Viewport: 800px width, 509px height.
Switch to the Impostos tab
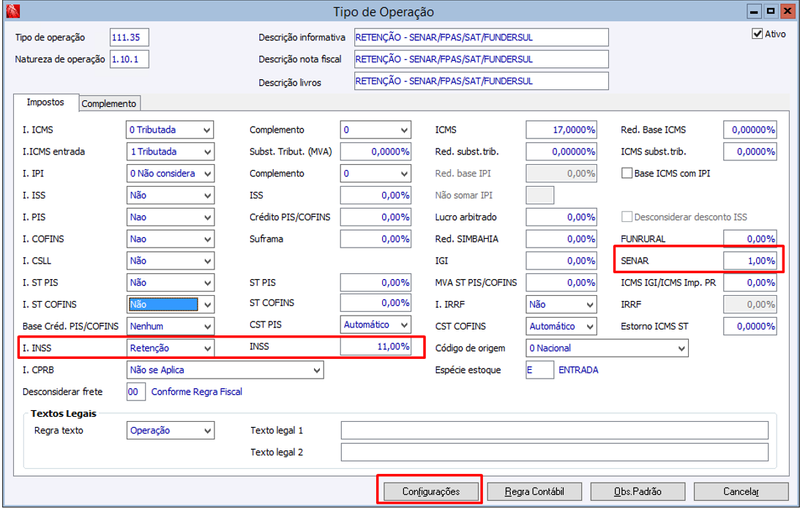point(45,102)
